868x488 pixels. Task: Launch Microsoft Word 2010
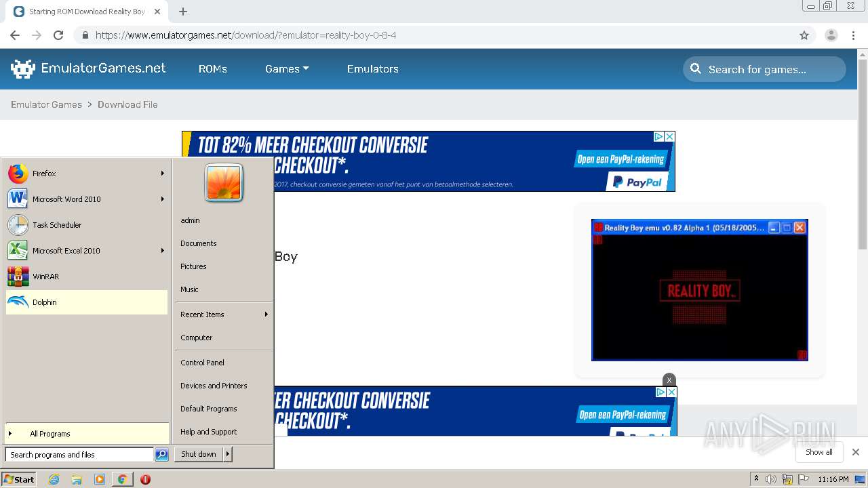pos(87,199)
